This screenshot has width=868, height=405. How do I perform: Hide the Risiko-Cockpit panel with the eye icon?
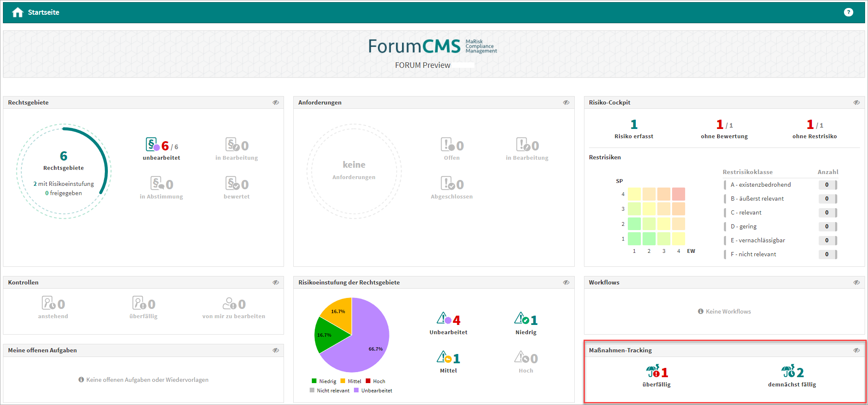(x=856, y=102)
